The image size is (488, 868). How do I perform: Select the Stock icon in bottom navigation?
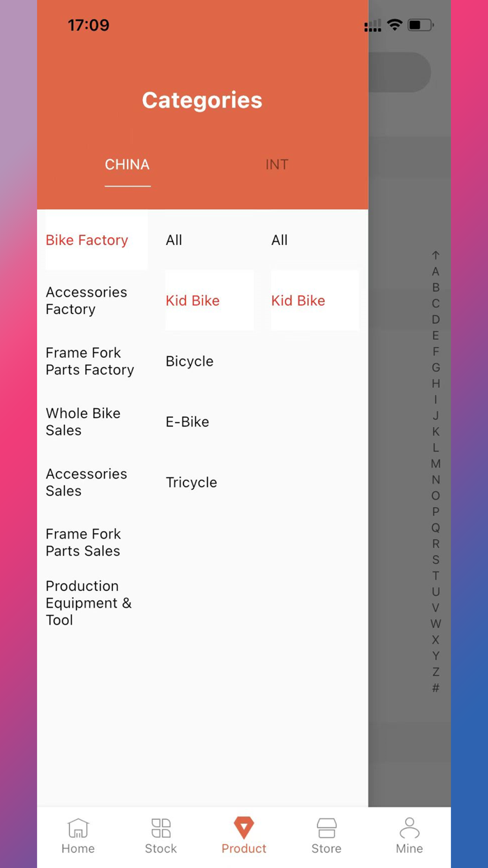click(160, 835)
